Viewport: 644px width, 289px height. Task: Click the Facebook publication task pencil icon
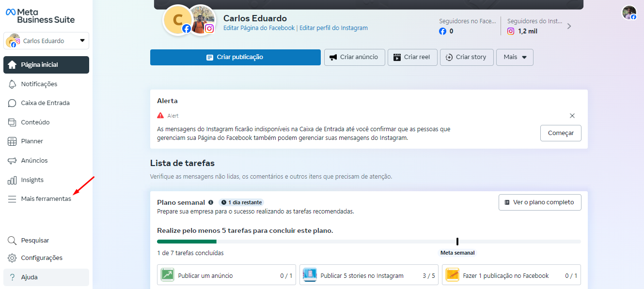pos(453,275)
